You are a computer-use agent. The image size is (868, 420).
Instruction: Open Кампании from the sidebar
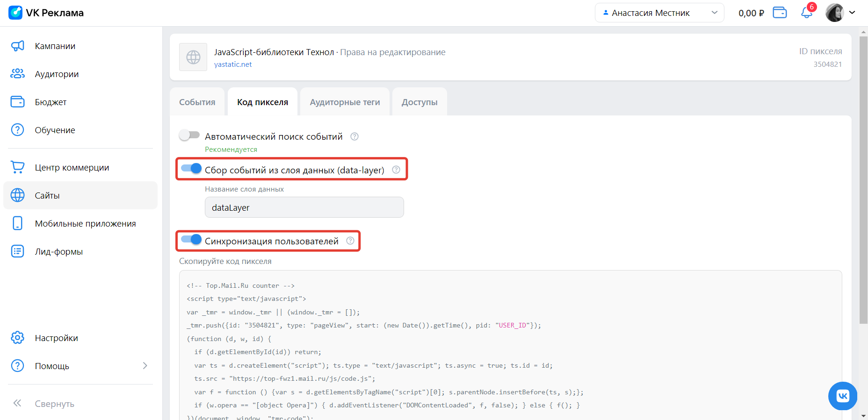55,46
